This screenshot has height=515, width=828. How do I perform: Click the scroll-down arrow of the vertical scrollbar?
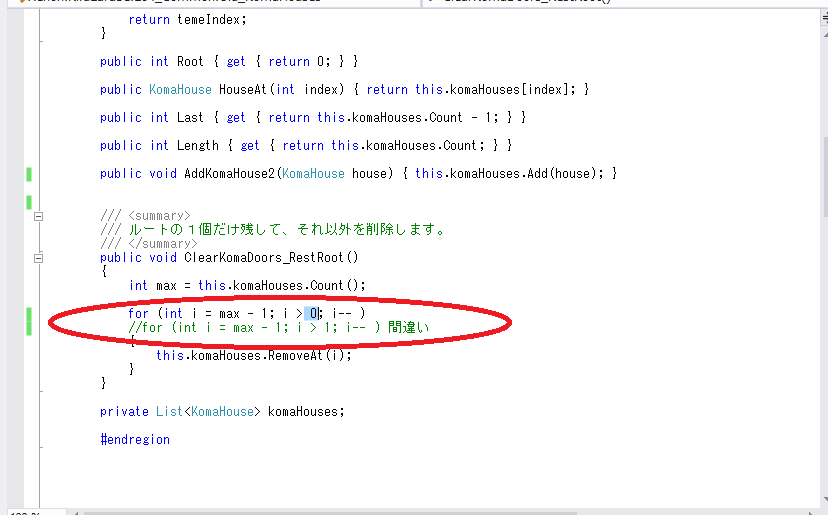825,499
